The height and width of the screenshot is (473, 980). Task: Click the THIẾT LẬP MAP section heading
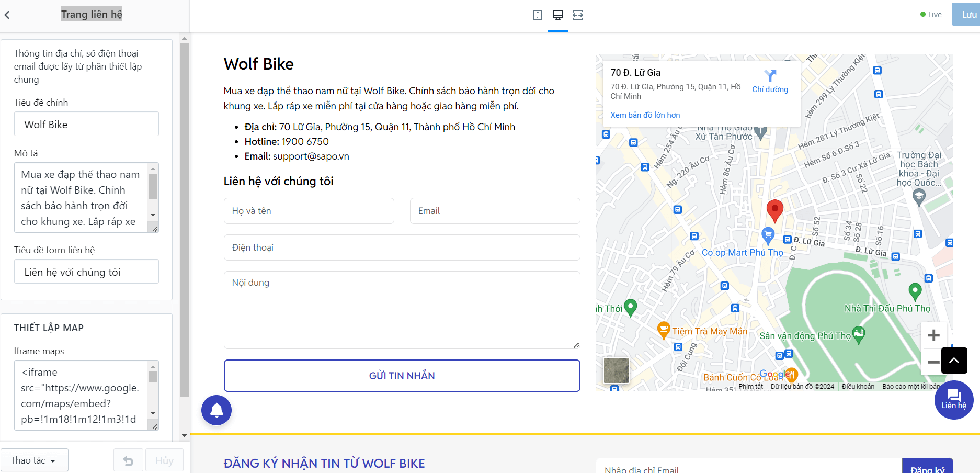click(x=49, y=328)
